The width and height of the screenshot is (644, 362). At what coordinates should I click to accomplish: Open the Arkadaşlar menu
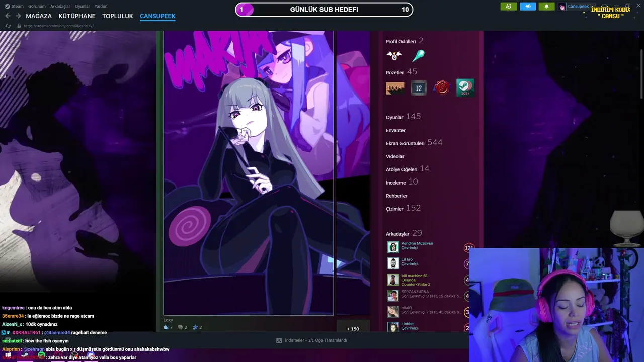click(x=60, y=6)
